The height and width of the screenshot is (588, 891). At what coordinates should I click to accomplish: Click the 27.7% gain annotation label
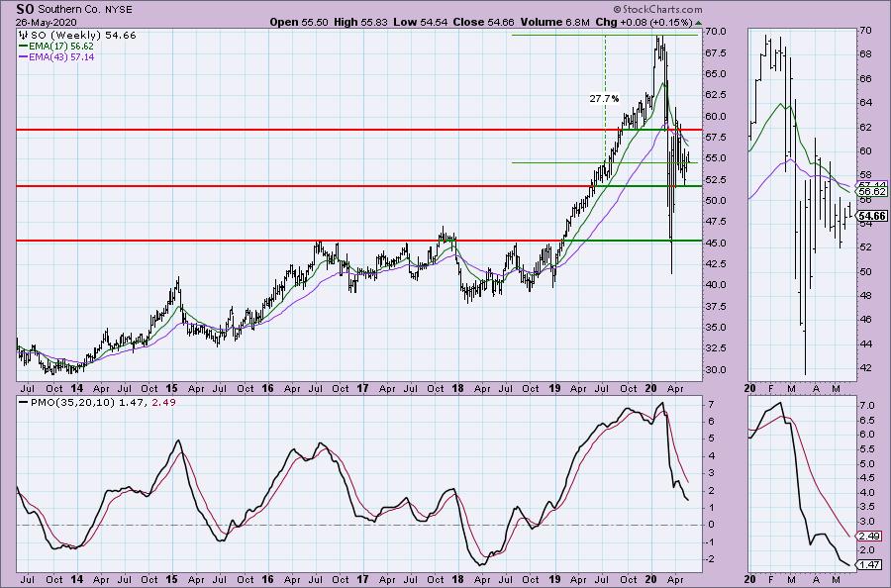603,99
